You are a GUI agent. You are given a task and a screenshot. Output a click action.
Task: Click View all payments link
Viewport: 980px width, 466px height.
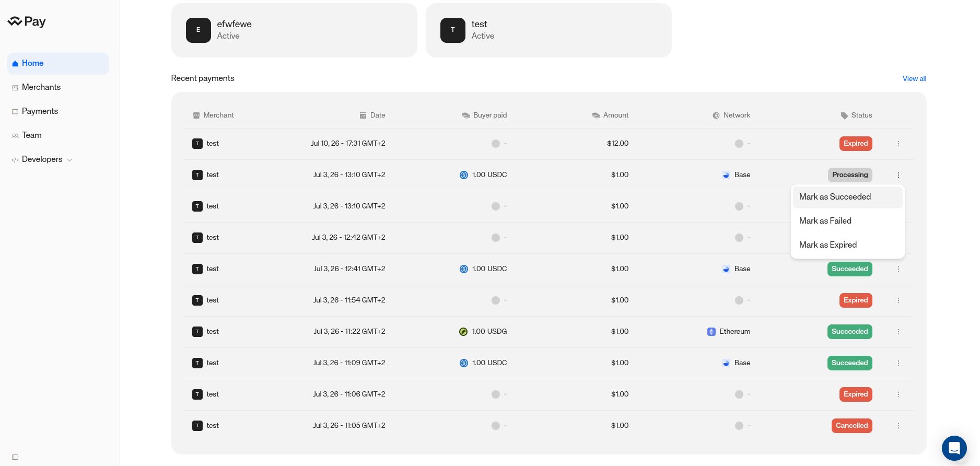914,78
